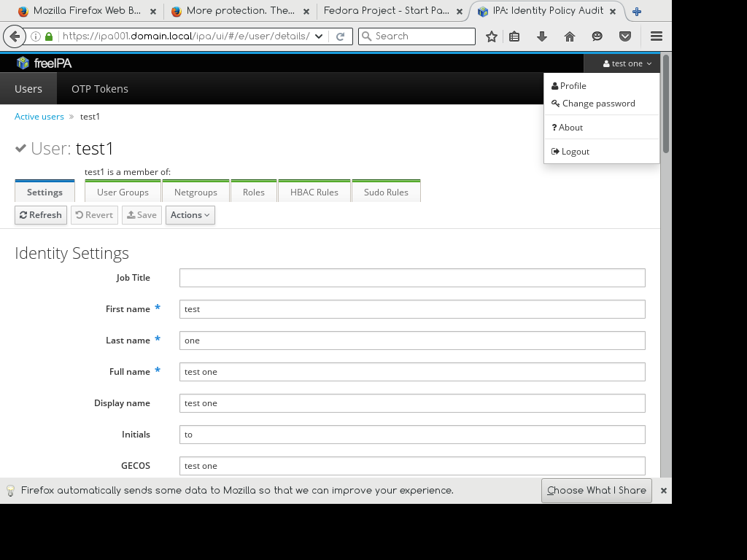Image resolution: width=747 pixels, height=560 pixels.
Task: Open the downloads arrow icon
Action: 542,36
